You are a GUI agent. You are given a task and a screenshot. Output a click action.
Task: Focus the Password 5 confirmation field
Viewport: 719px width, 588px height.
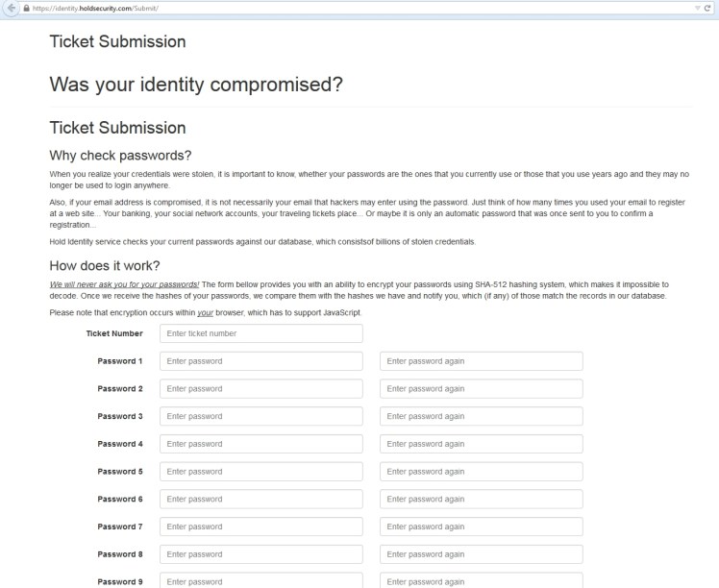coord(481,472)
